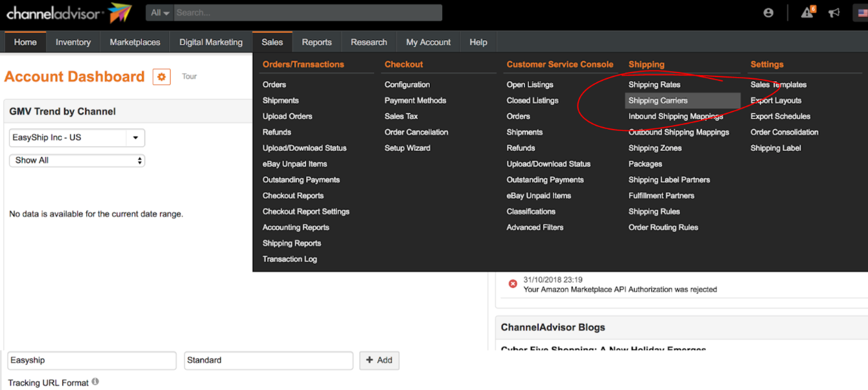Image resolution: width=868 pixels, height=390 pixels.
Task: Open the user account profile icon
Action: pos(768,13)
